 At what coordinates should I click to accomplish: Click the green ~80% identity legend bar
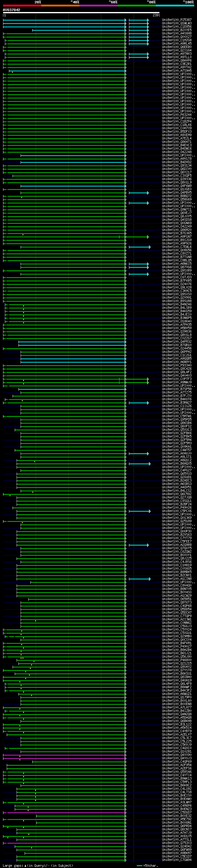137,6
